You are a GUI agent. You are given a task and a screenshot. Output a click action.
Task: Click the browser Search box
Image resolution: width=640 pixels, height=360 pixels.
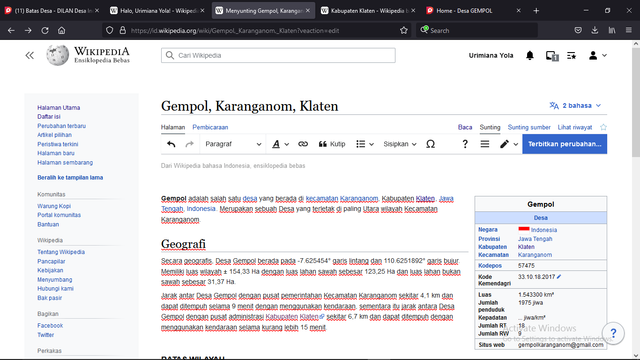click(x=477, y=30)
